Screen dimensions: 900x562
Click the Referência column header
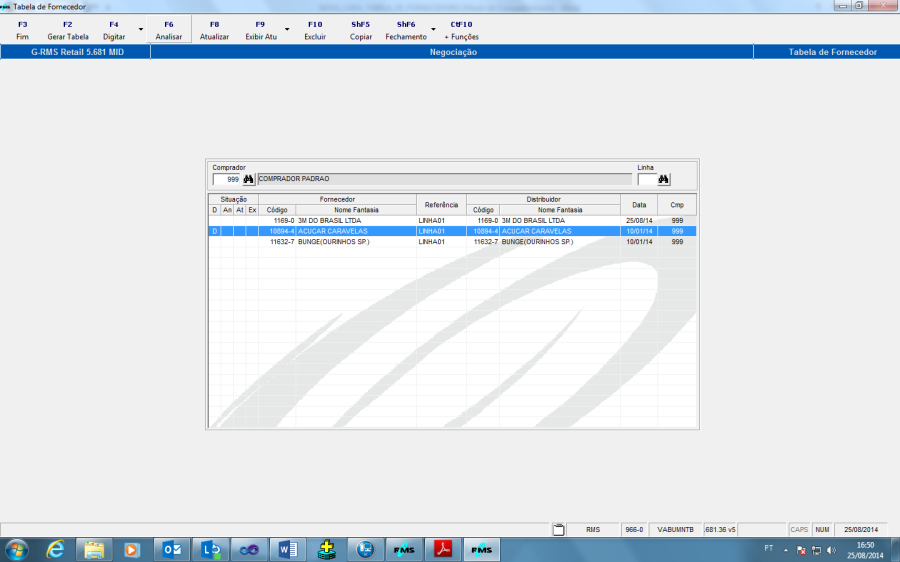(441, 204)
